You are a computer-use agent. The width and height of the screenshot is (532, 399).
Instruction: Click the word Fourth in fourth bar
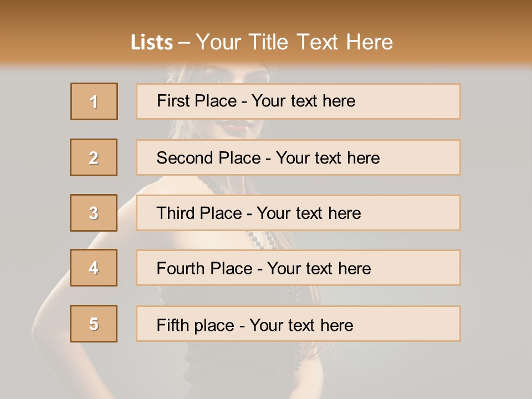180,268
